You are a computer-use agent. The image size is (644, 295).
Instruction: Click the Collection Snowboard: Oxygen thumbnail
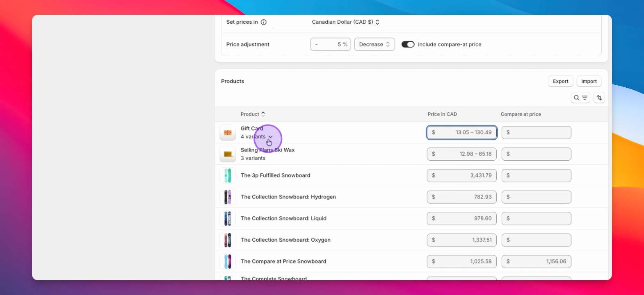tap(228, 240)
